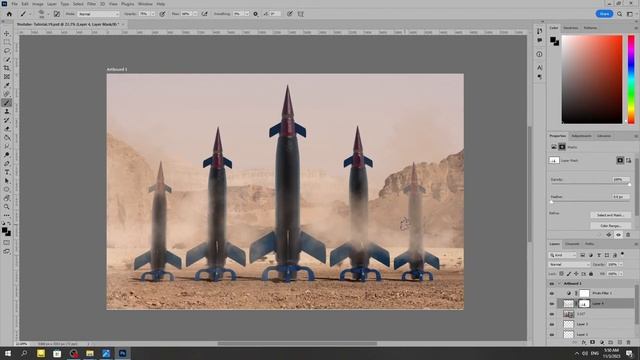The width and height of the screenshot is (640, 360).
Task: Click the Share button
Action: pyautogui.click(x=604, y=14)
